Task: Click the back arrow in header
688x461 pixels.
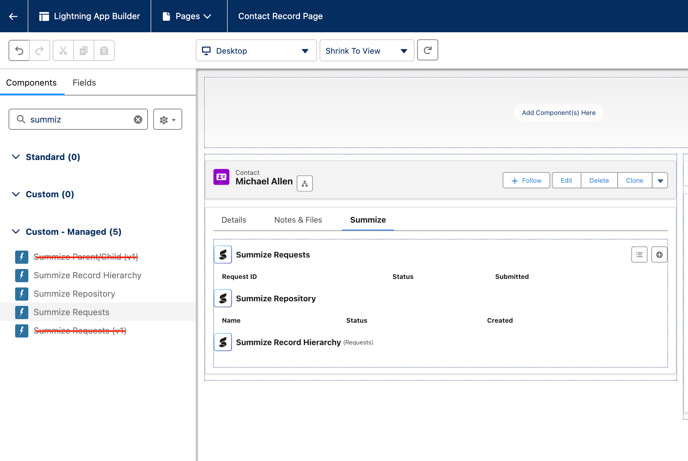Action: pyautogui.click(x=13, y=16)
